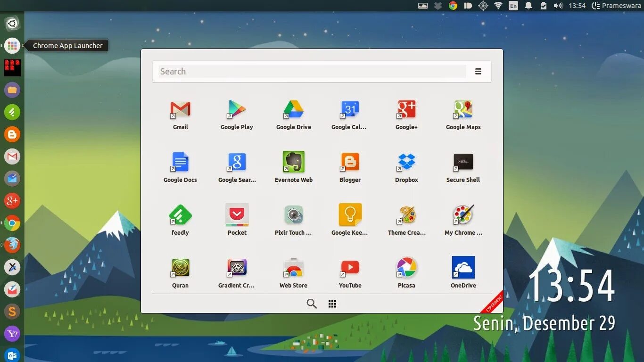This screenshot has width=644, height=362.
Task: Open the blue envelope mail dock icon
Action: [12, 178]
